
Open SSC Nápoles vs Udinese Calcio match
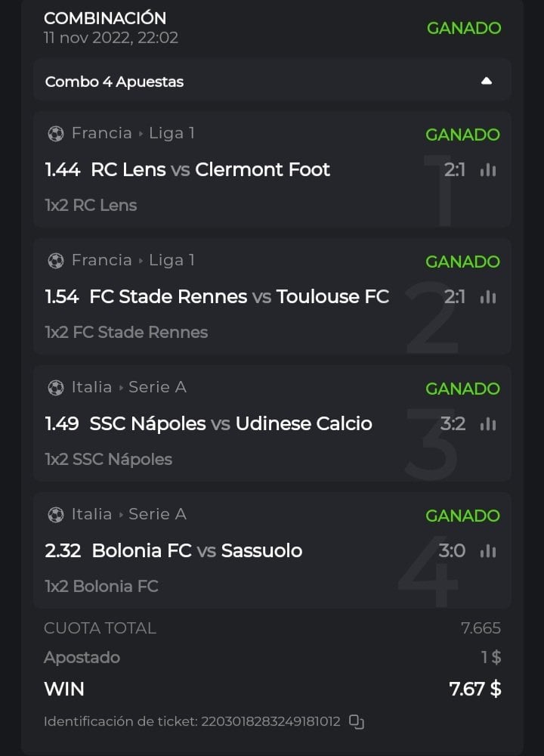230,423
